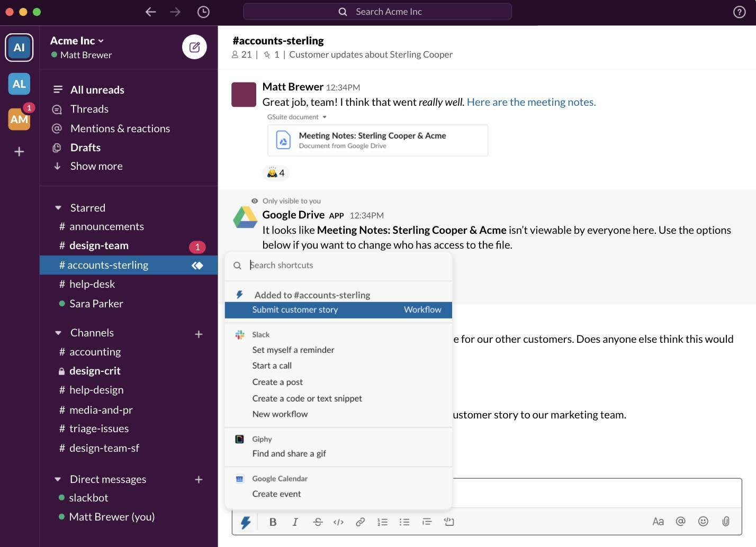Open the mention someone @ icon
This screenshot has width=756, height=547.
681,522
